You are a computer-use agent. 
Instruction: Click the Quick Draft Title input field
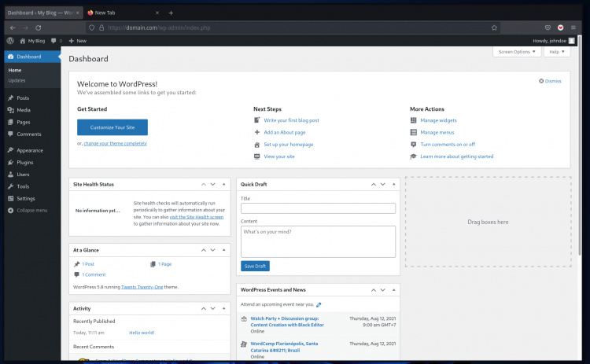click(318, 208)
